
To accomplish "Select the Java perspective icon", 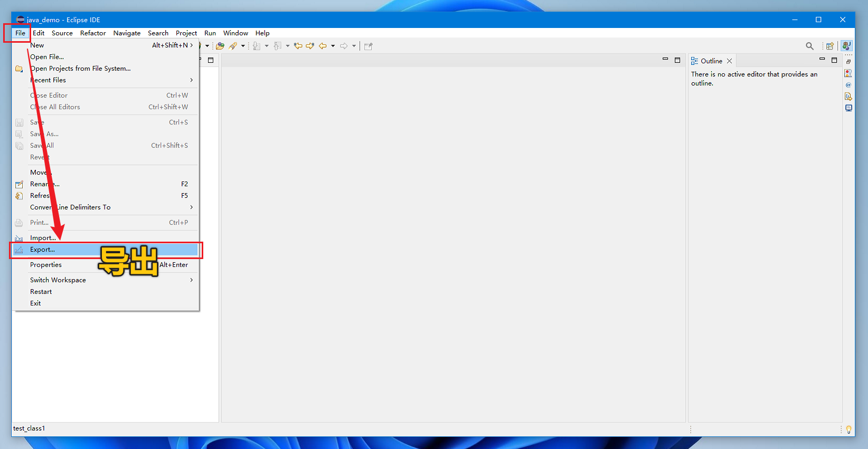I will click(x=847, y=46).
